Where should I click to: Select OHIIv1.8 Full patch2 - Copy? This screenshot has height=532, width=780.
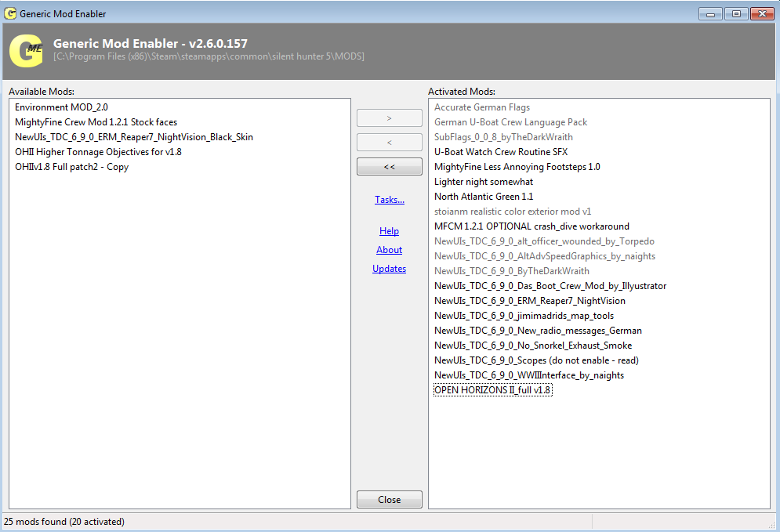tap(71, 167)
